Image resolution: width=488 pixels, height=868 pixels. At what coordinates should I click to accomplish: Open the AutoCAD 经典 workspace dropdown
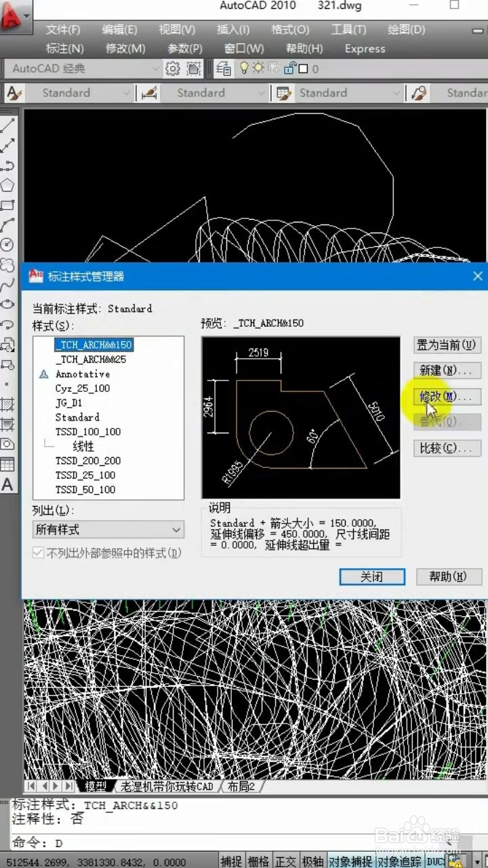click(x=84, y=68)
